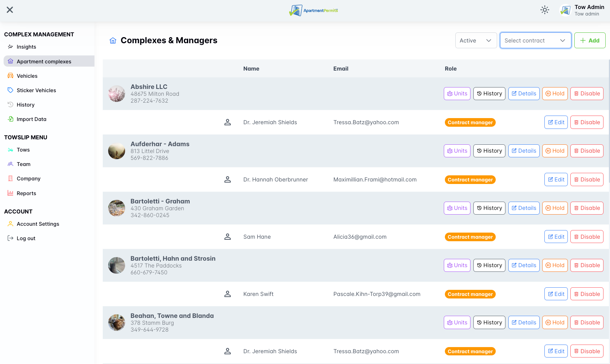Click the home icon beside Complexes & Managers
This screenshot has width=610, height=364.
coord(113,41)
